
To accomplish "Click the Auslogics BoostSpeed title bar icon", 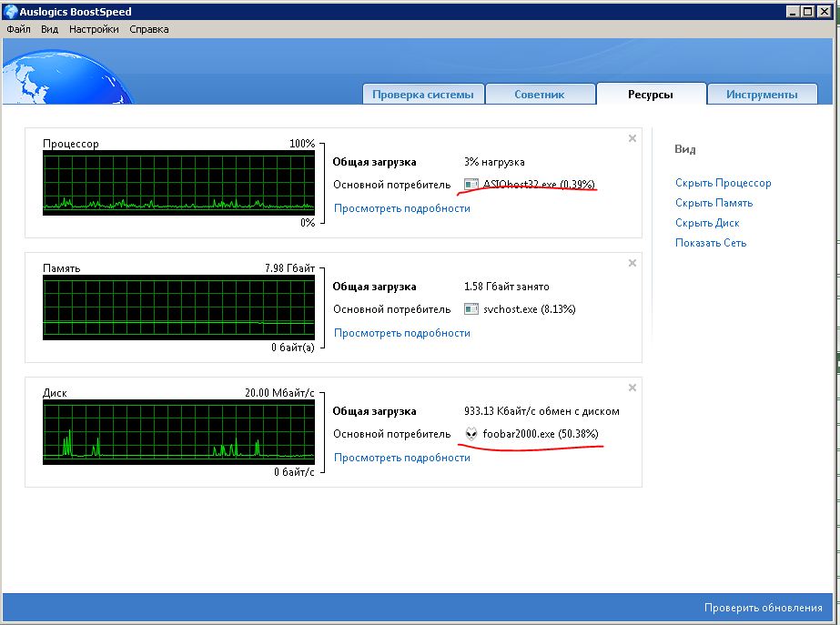I will (10, 11).
